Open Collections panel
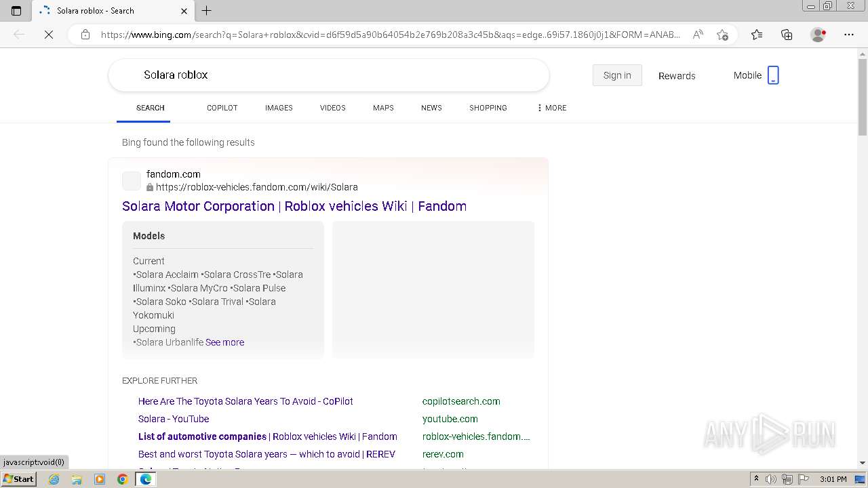 (x=787, y=35)
